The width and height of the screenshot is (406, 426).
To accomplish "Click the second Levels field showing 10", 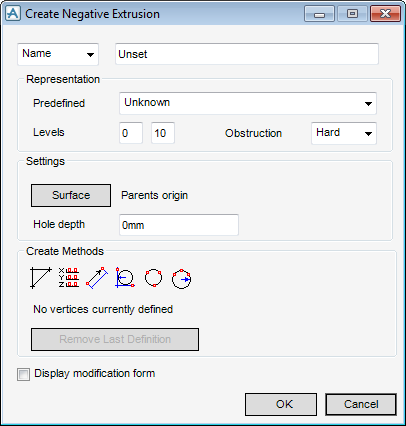I will [x=163, y=133].
